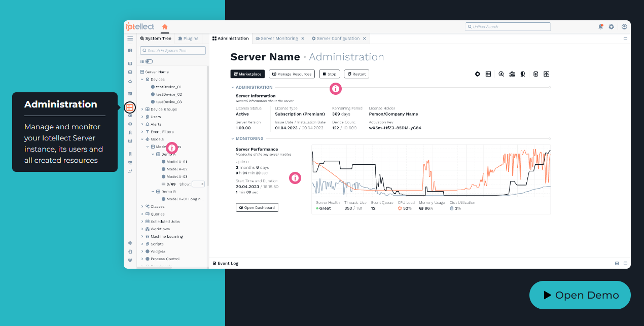Close the Server Configuration tab
The height and width of the screenshot is (326, 644).
pos(365,39)
